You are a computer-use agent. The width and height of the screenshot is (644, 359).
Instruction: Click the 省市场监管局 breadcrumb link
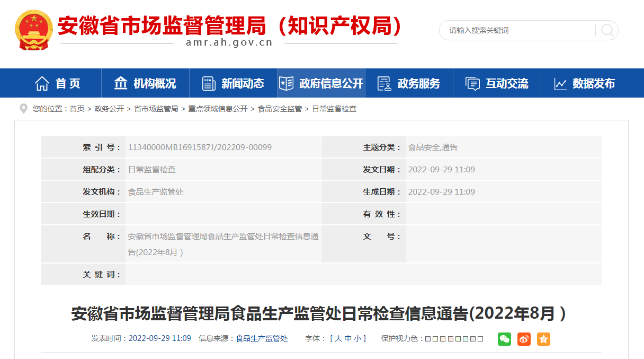click(x=156, y=109)
